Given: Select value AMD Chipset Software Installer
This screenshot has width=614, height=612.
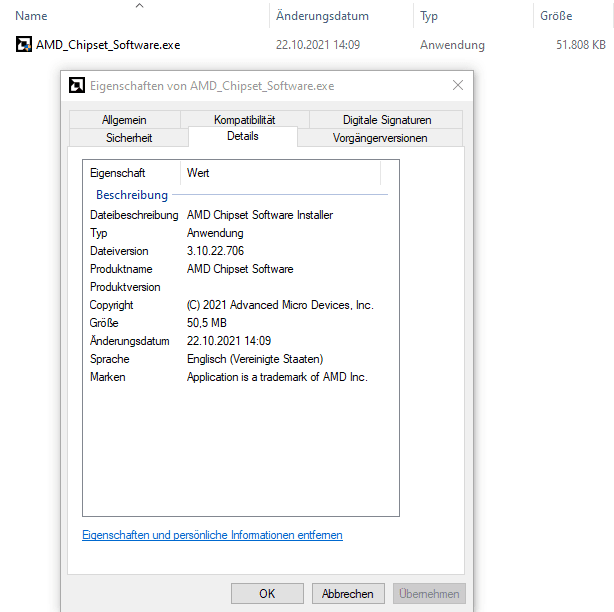Looking at the screenshot, I should click(x=260, y=215).
